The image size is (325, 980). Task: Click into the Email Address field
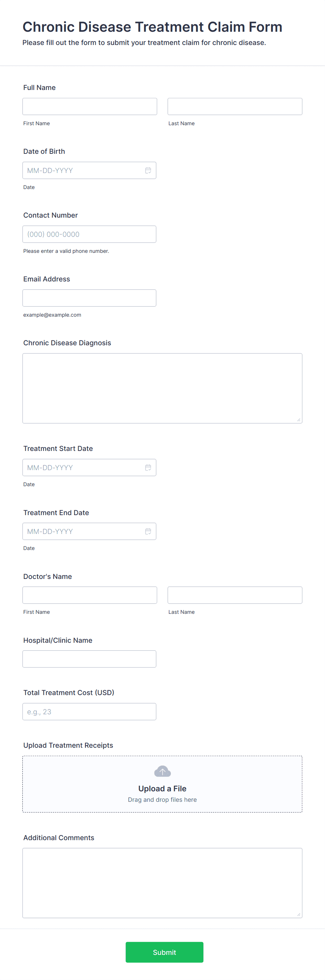(x=89, y=298)
